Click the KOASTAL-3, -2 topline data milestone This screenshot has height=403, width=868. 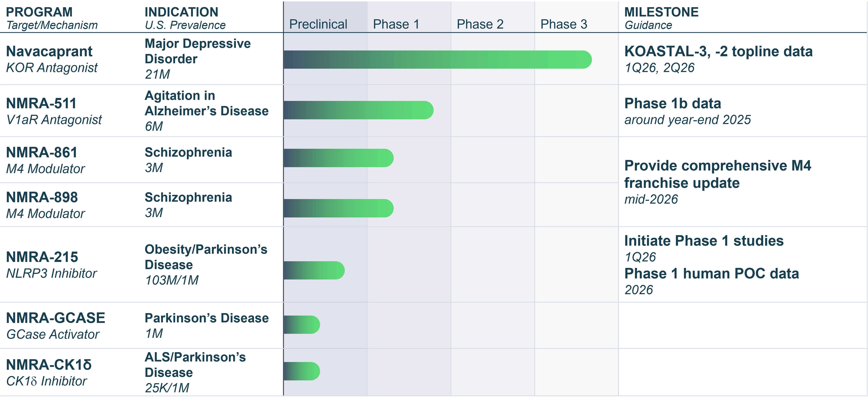718,52
